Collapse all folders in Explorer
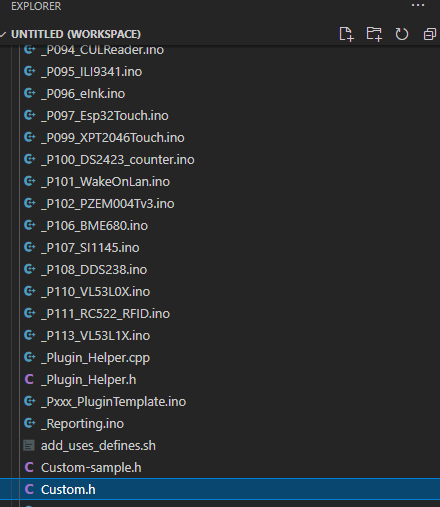This screenshot has width=440, height=507. [x=429, y=34]
